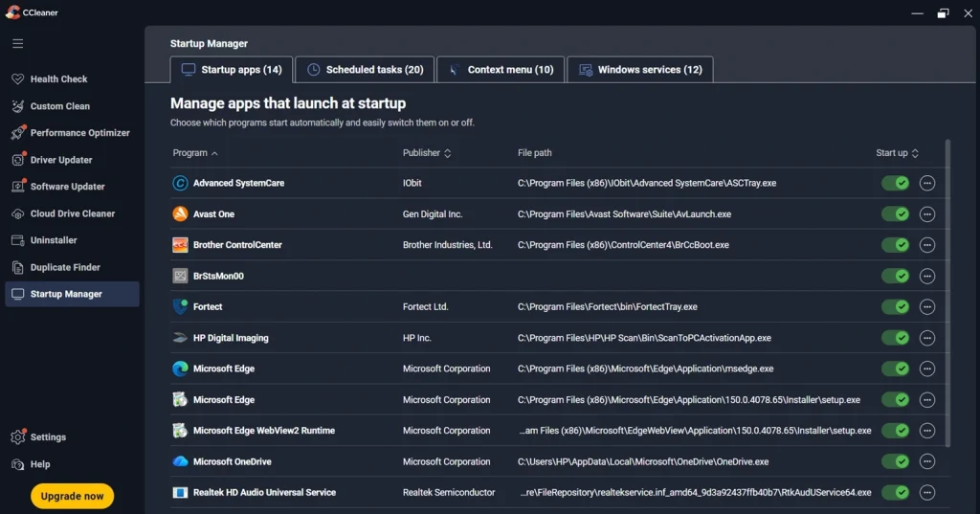The height and width of the screenshot is (514, 980).
Task: Sort by Program column arrow
Action: tap(214, 153)
